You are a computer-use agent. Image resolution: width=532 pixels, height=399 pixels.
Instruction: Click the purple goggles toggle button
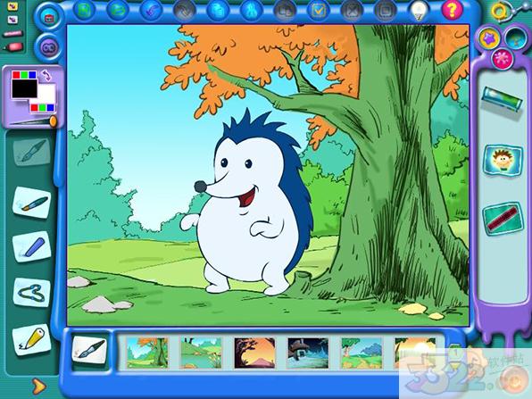(x=49, y=48)
